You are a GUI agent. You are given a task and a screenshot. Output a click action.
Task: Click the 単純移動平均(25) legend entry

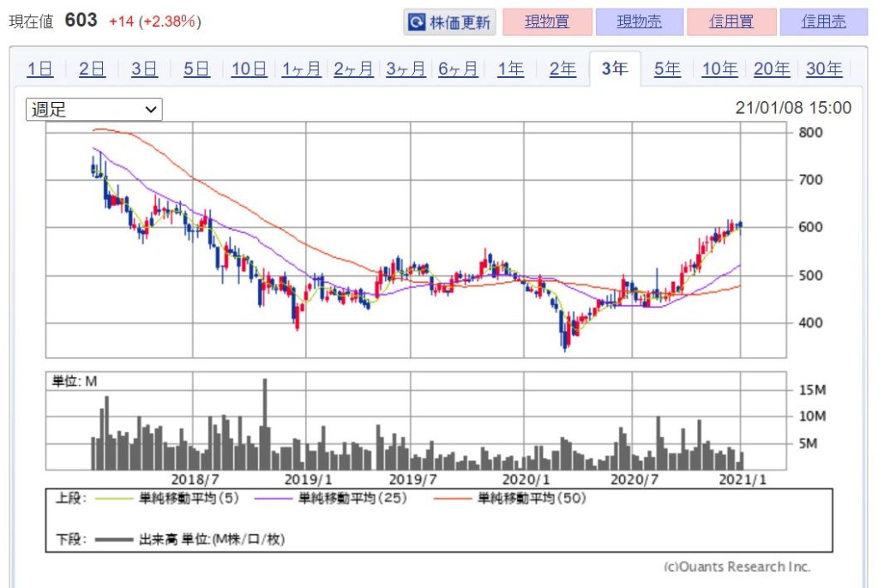(331, 498)
